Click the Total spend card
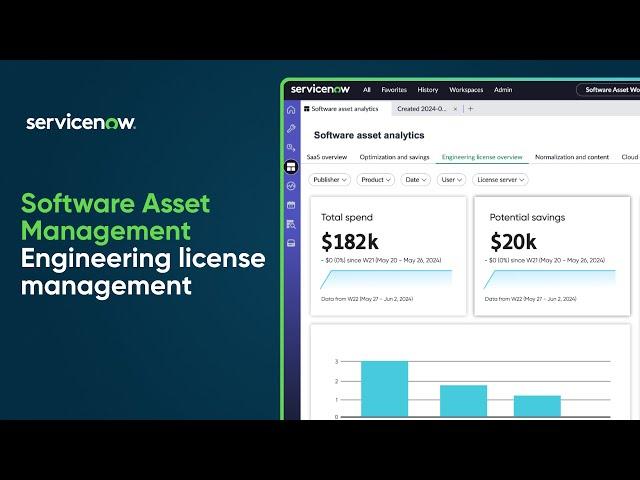640x480 pixels. coord(388,256)
